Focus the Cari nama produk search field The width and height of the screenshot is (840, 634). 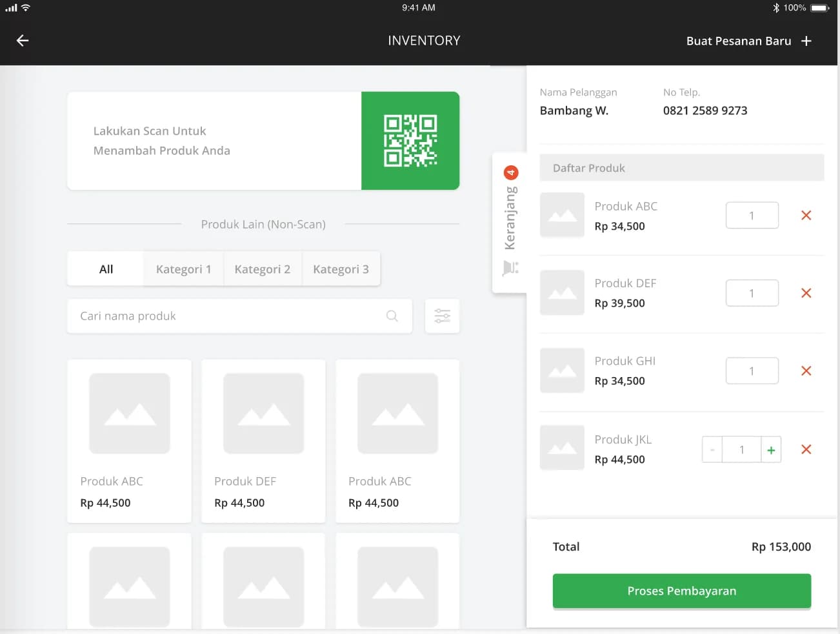(239, 316)
